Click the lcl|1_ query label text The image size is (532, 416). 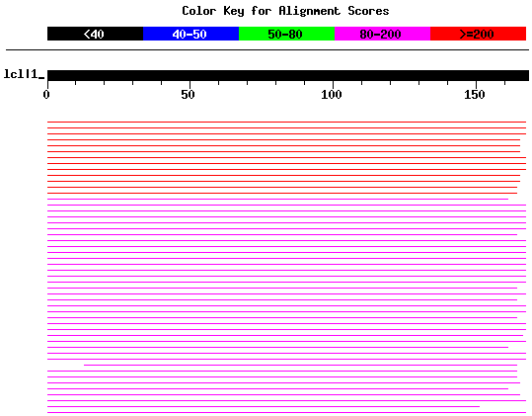pyautogui.click(x=24, y=74)
